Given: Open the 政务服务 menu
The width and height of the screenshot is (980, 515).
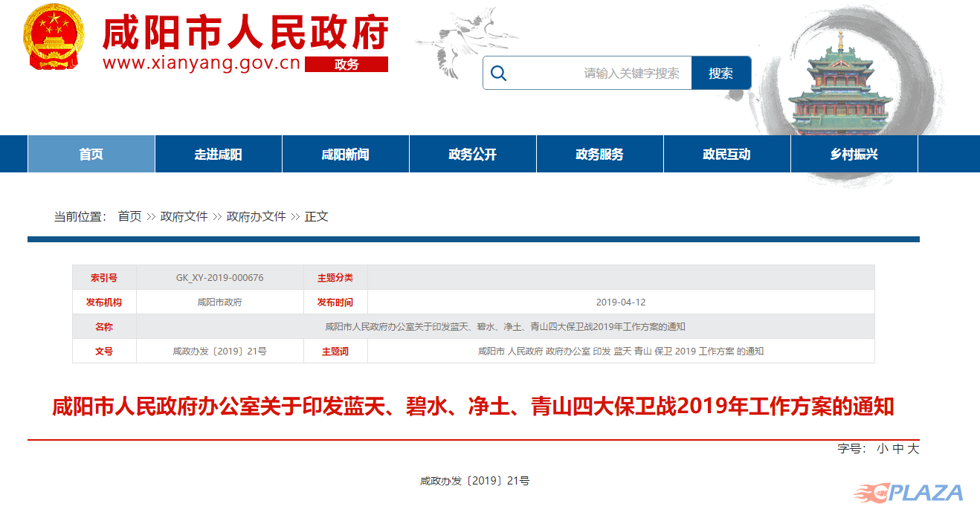Looking at the screenshot, I should click(x=599, y=153).
